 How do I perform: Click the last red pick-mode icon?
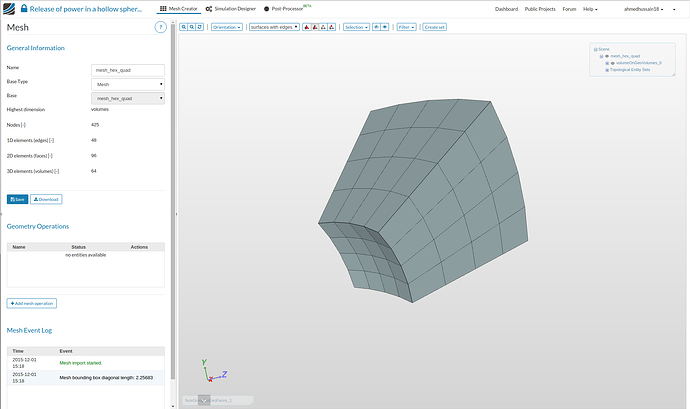tap(331, 27)
